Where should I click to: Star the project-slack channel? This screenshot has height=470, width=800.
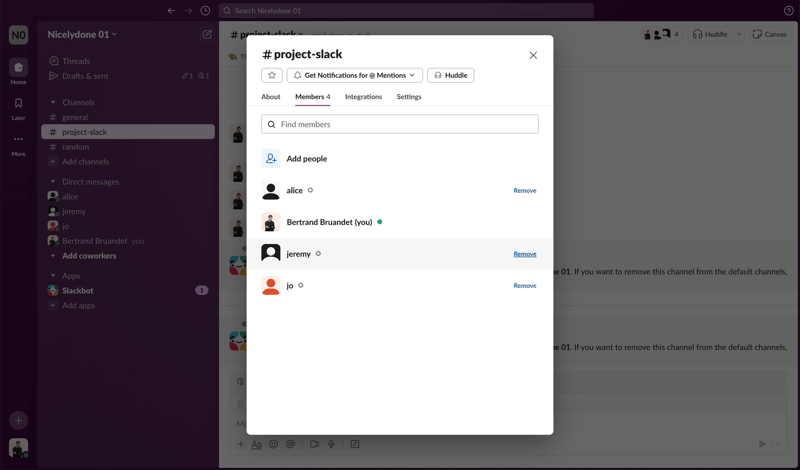[271, 76]
